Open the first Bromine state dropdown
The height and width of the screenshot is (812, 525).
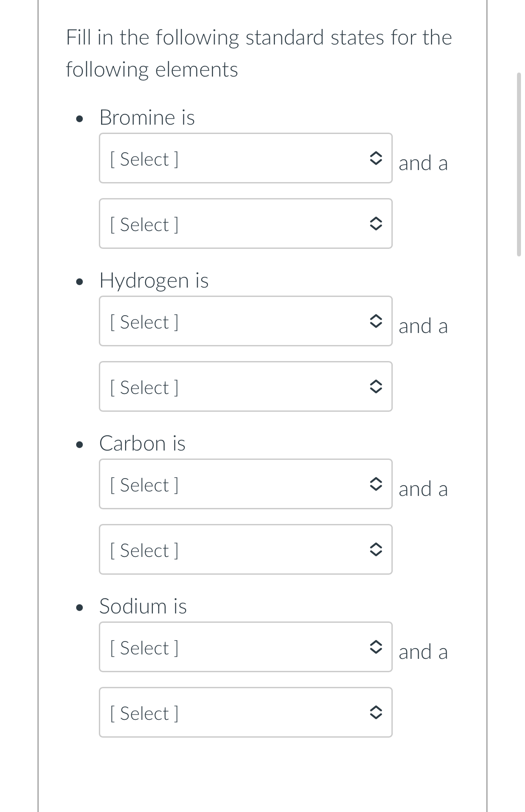[245, 158]
